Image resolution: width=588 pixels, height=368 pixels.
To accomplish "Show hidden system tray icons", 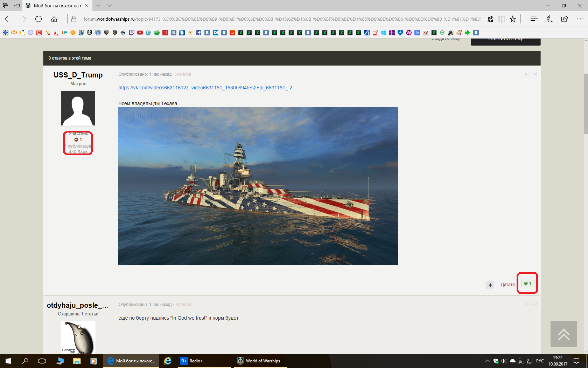I will point(487,361).
